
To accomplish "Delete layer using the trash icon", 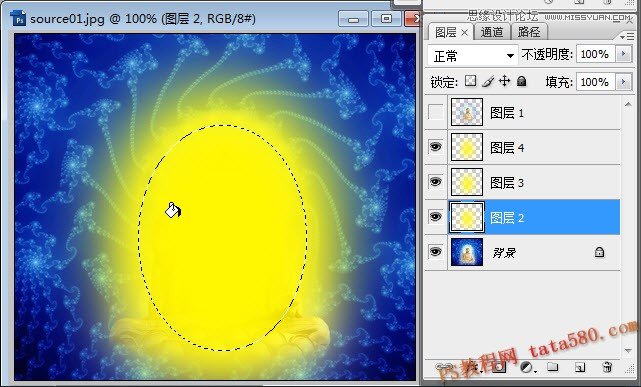I will (607, 367).
